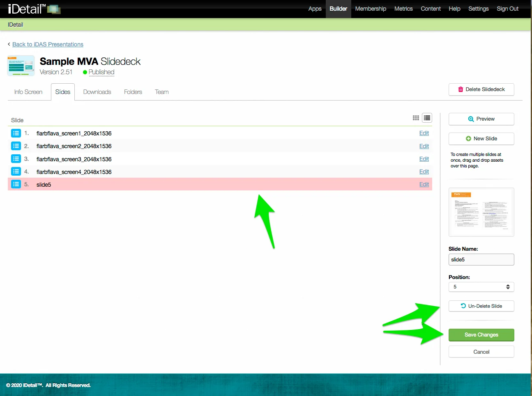Click the Slide column header
This screenshot has height=396, width=532.
(x=17, y=120)
